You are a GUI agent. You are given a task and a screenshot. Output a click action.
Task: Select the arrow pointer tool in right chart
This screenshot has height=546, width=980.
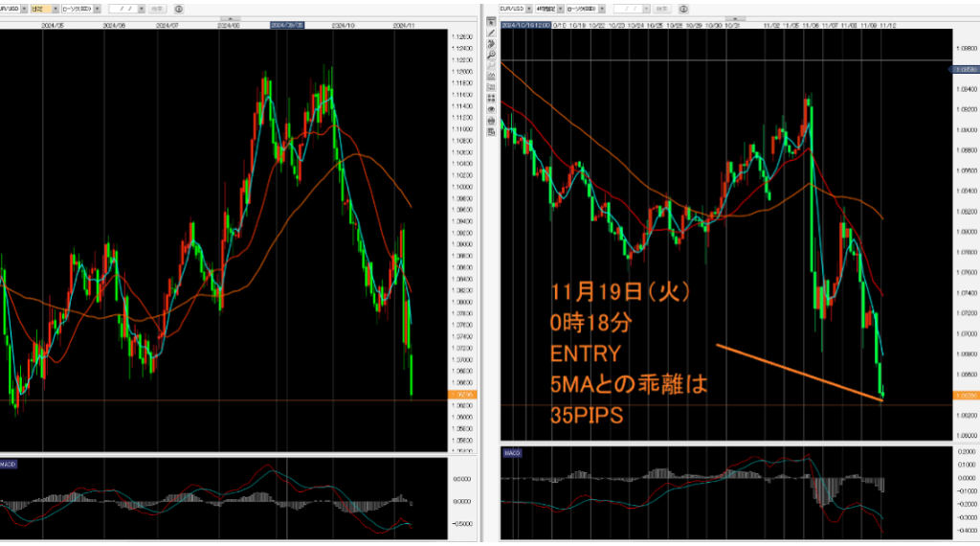pos(491,22)
